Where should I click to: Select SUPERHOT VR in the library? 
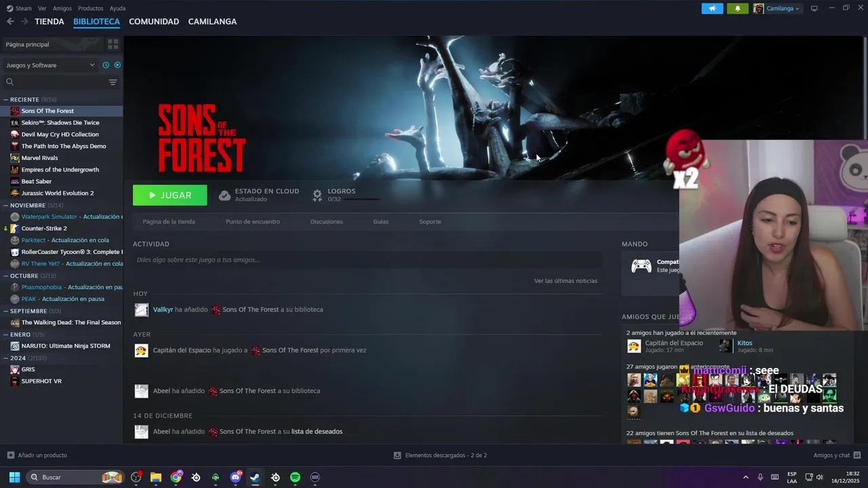click(x=41, y=381)
